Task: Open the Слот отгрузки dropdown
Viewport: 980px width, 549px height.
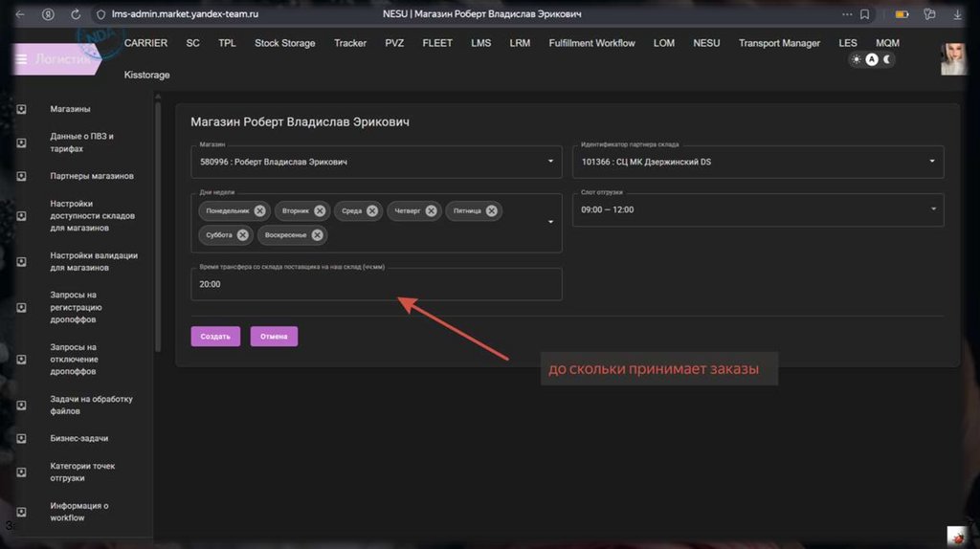Action: [932, 209]
